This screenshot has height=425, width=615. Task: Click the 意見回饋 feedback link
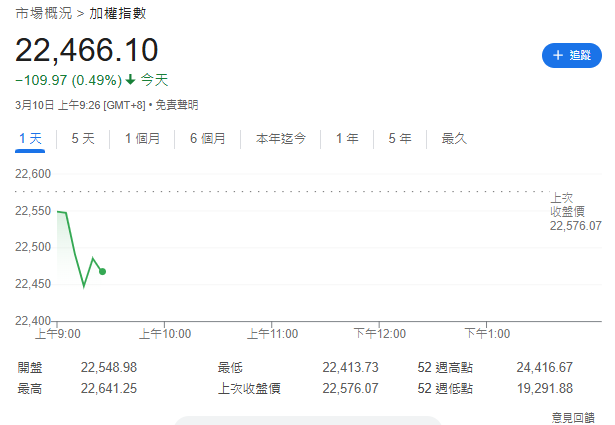[573, 418]
